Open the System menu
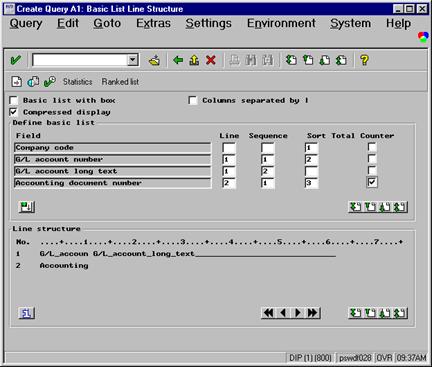The width and height of the screenshot is (432, 367). [350, 23]
